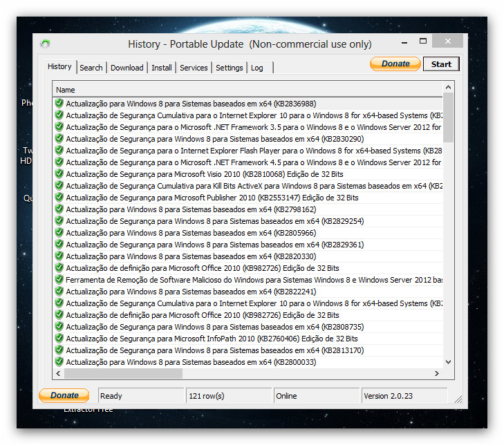
Task: Click shield icon beside Publisher 2010 KB2553147 row
Action: (59, 197)
